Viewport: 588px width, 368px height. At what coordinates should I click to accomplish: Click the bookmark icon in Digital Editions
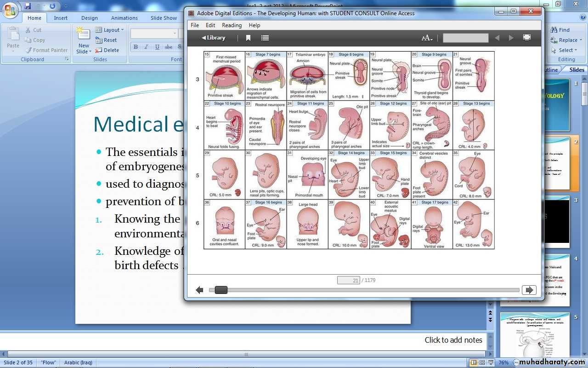248,38
